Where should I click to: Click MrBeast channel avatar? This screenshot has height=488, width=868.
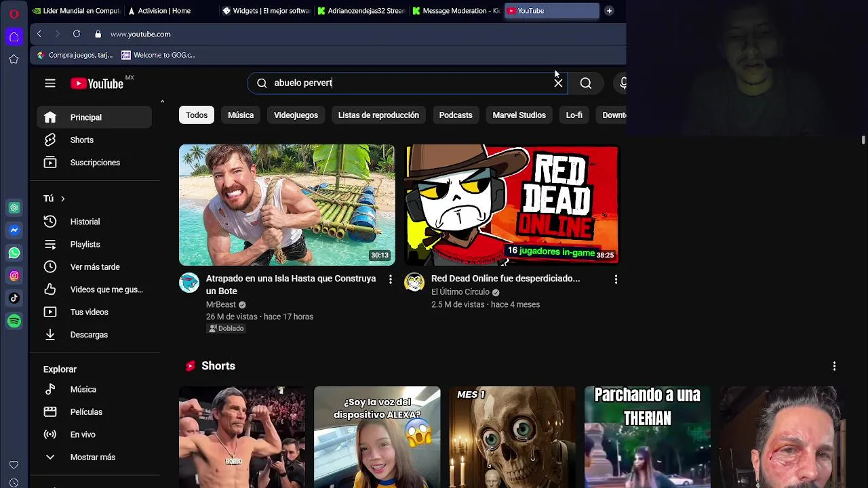(189, 283)
